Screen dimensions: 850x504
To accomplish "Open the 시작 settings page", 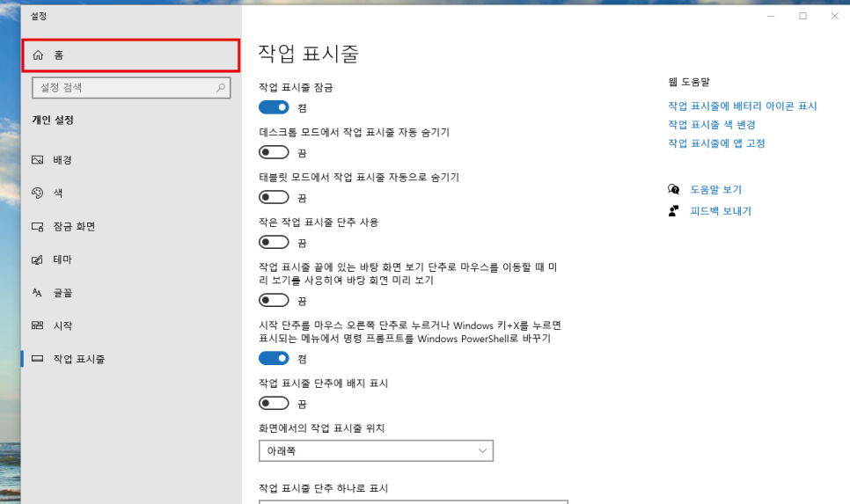I will [130, 325].
